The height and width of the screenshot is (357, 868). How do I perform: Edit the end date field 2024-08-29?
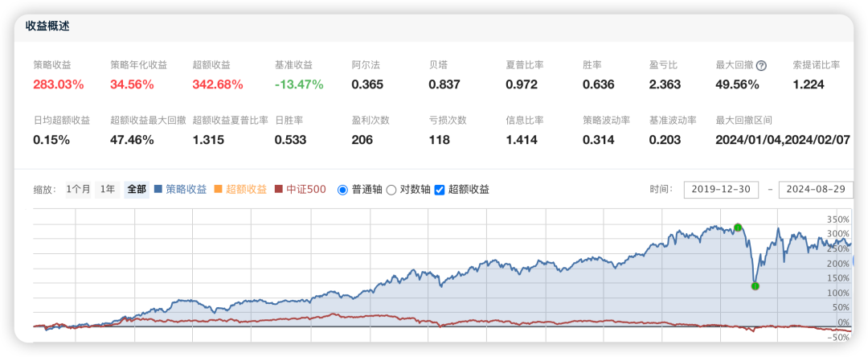(816, 189)
